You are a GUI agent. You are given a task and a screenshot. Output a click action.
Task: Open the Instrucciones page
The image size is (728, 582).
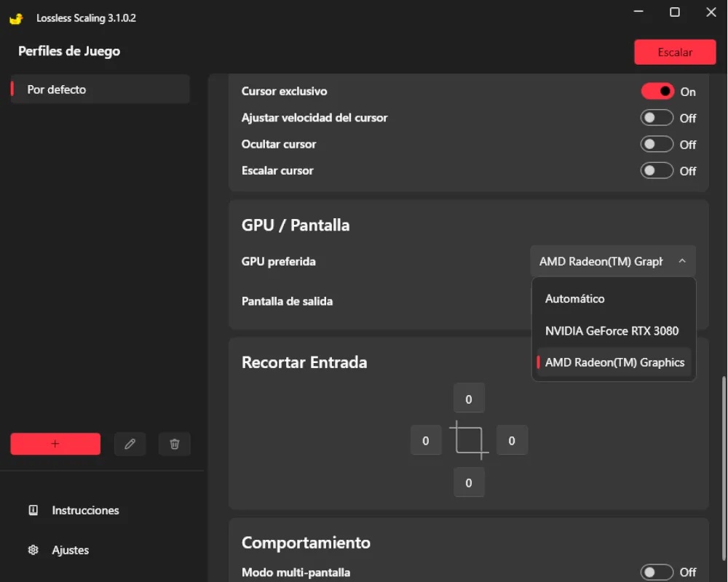point(85,510)
